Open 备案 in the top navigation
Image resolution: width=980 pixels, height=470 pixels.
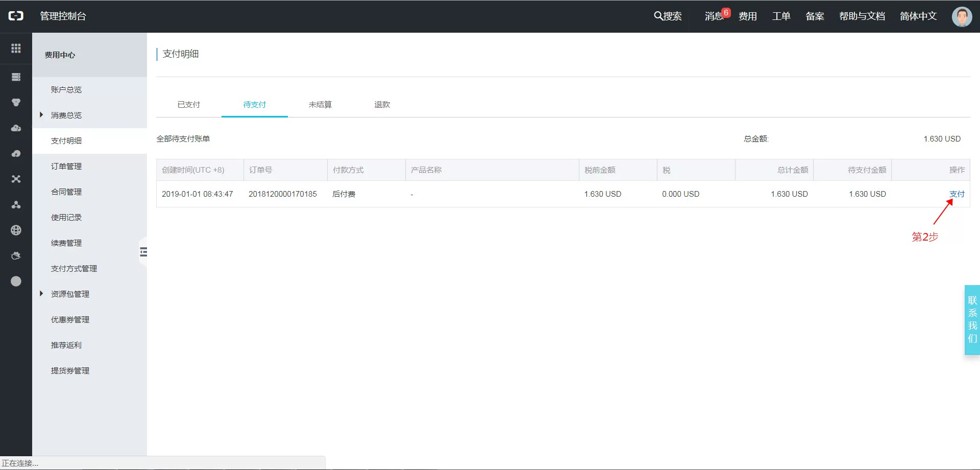[815, 16]
